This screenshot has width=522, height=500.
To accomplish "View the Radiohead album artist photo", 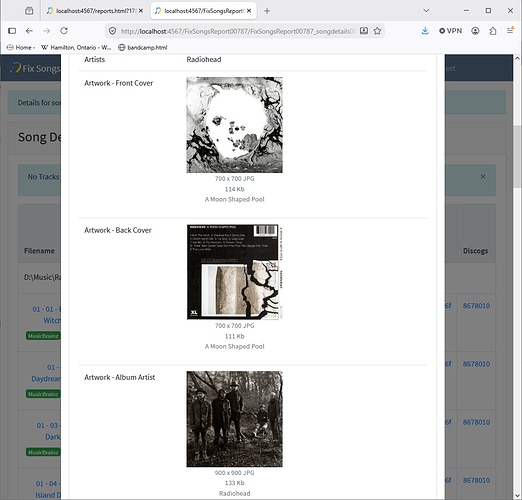I will click(234, 419).
